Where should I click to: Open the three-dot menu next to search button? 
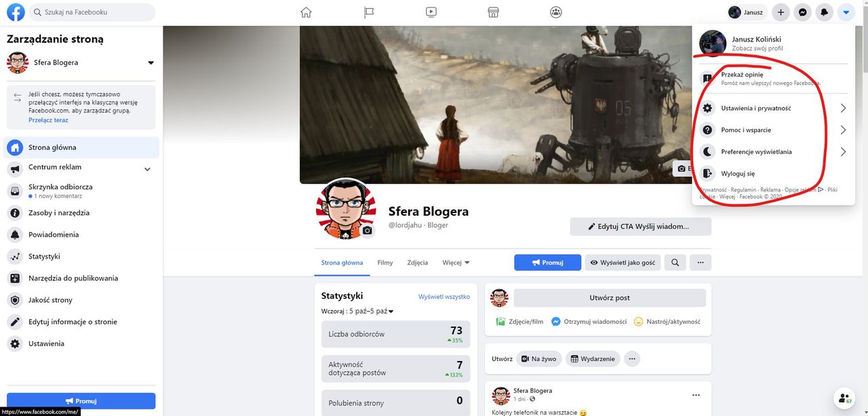coord(701,263)
